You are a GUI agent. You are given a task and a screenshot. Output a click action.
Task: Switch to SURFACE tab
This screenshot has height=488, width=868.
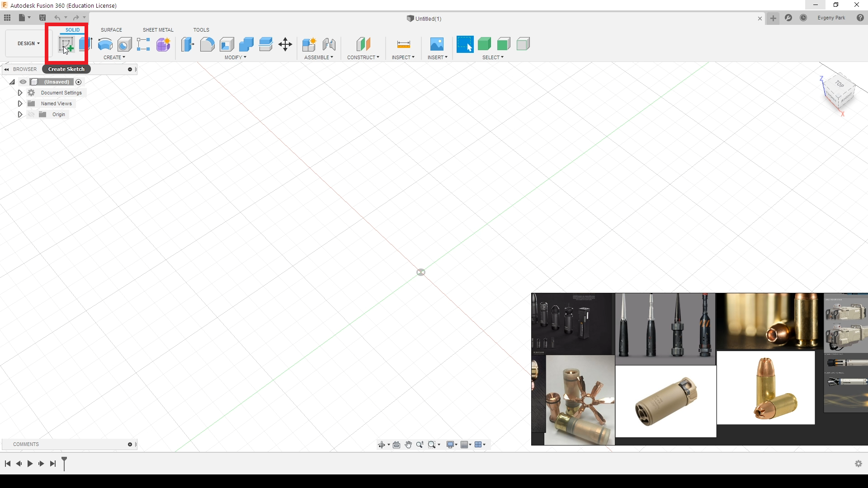pos(111,29)
